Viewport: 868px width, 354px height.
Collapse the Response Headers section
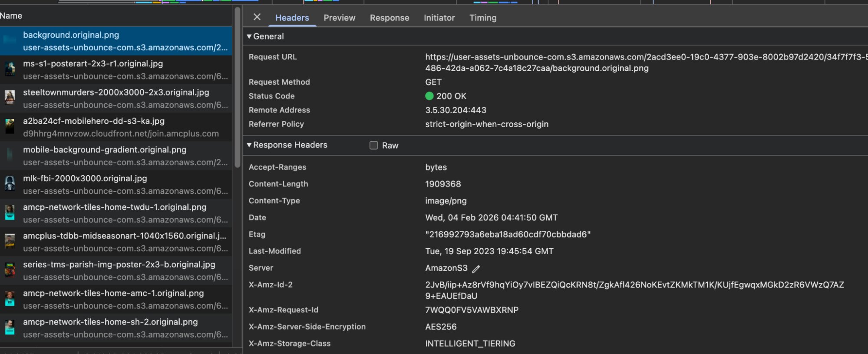point(249,145)
